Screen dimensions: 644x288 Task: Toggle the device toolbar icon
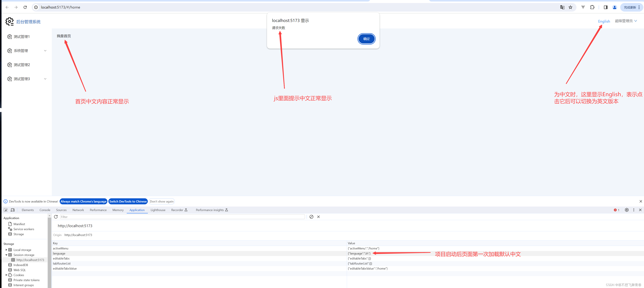(x=13, y=210)
